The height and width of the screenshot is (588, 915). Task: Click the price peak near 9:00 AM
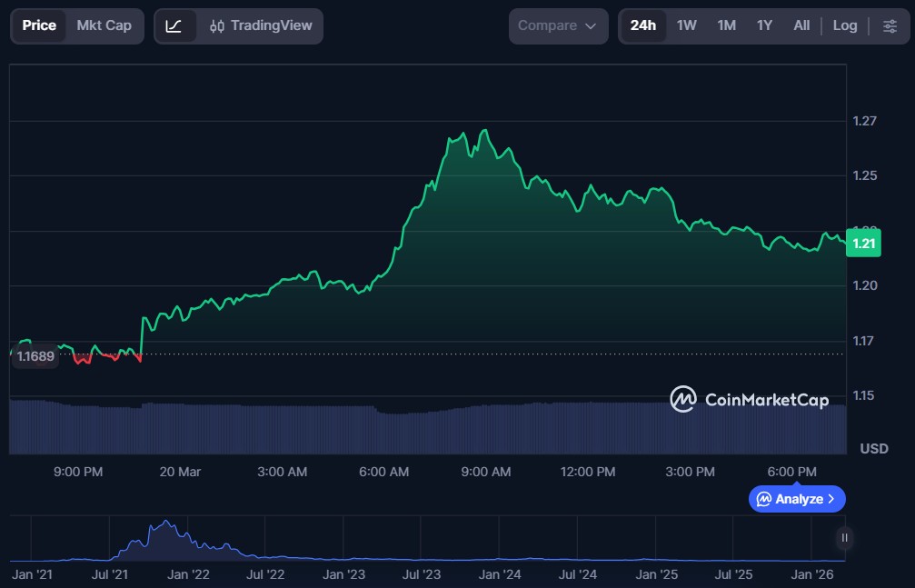(x=485, y=131)
